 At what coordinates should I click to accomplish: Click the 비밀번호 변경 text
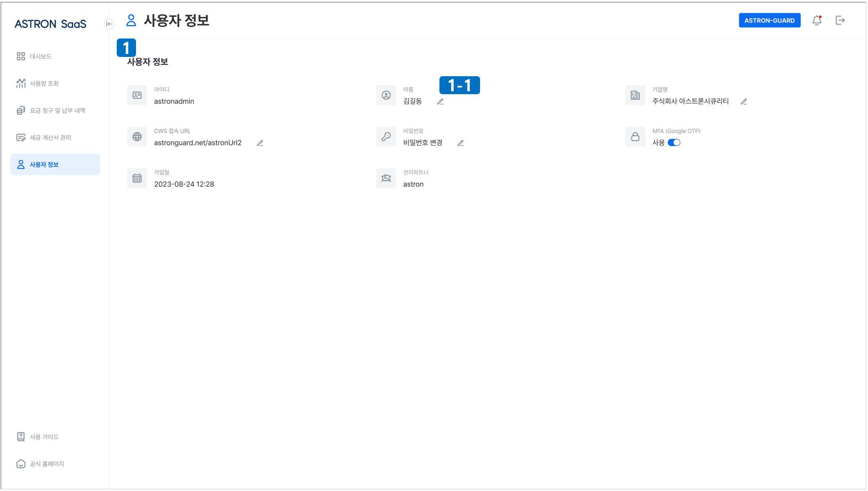[423, 143]
